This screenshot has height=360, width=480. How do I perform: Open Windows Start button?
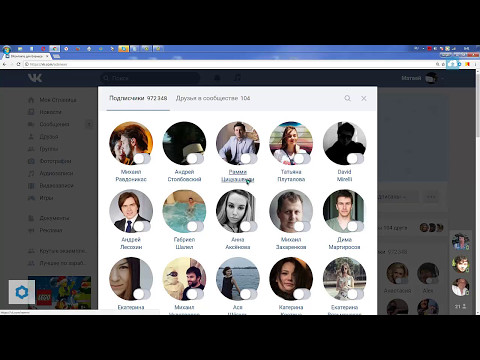6,49
